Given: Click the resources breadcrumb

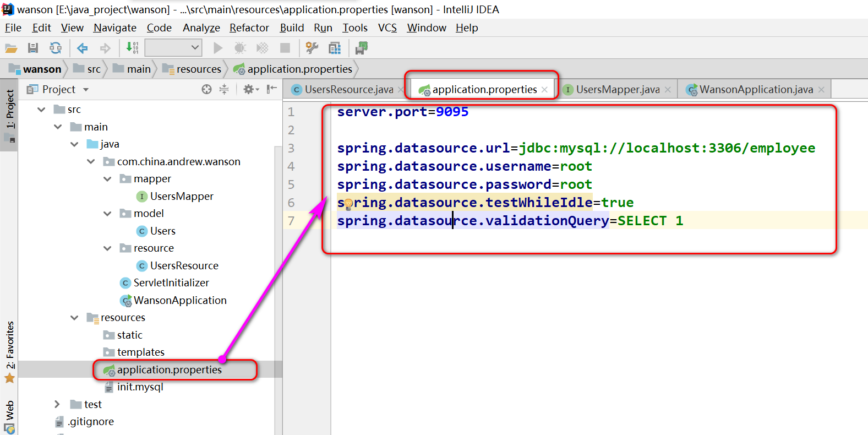Looking at the screenshot, I should [x=192, y=69].
